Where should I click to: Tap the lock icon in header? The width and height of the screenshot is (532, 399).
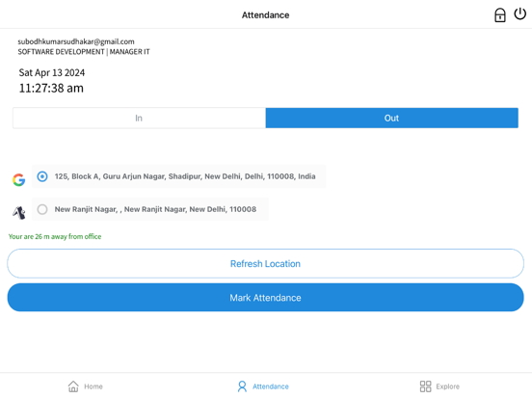coord(499,15)
